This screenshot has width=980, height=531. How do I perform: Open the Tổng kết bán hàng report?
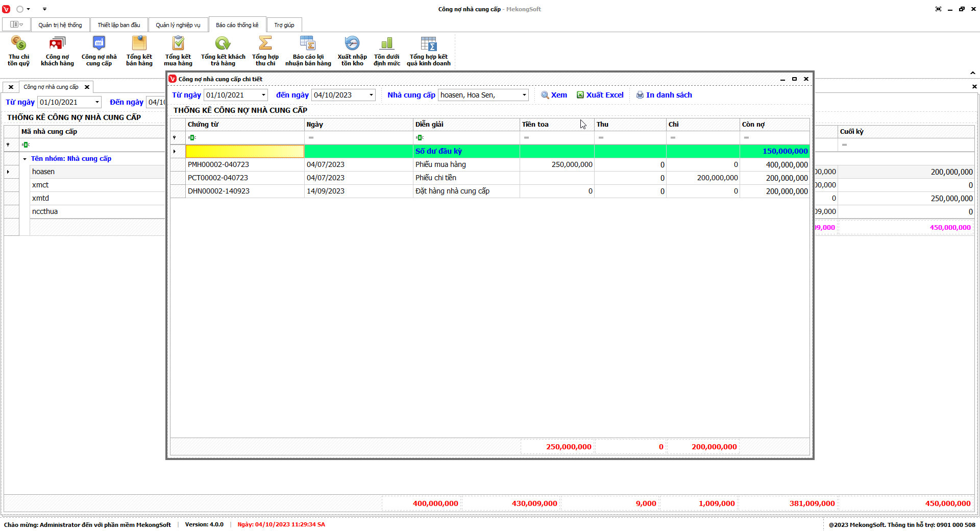139,51
